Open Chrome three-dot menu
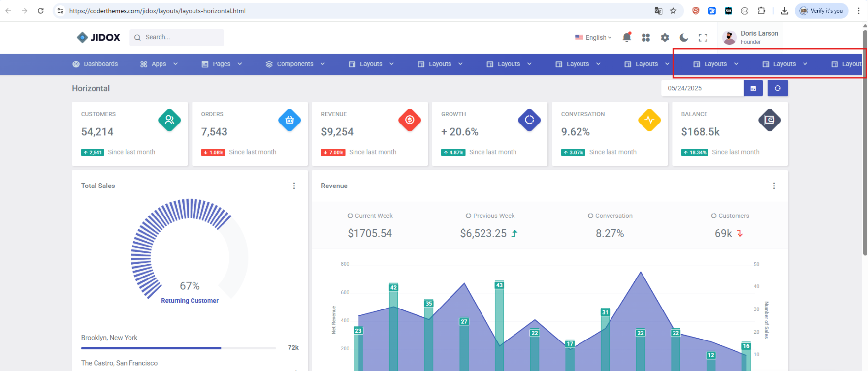 tap(859, 11)
